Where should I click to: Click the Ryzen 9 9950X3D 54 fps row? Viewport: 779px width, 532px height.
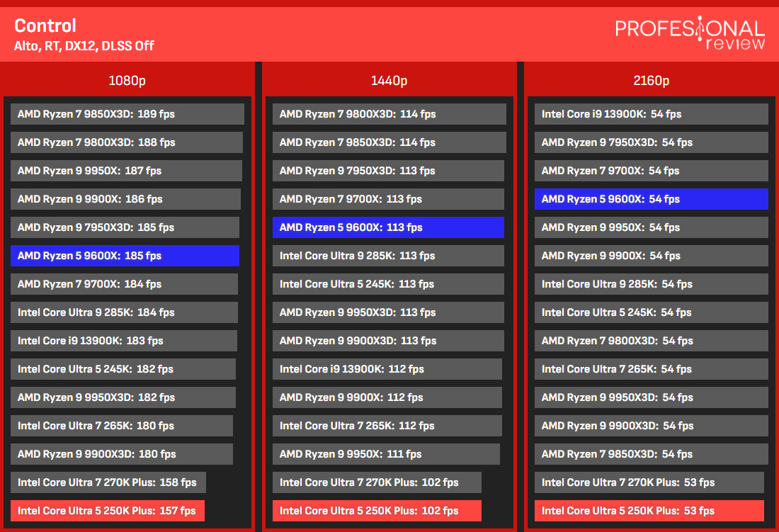[x=652, y=397]
